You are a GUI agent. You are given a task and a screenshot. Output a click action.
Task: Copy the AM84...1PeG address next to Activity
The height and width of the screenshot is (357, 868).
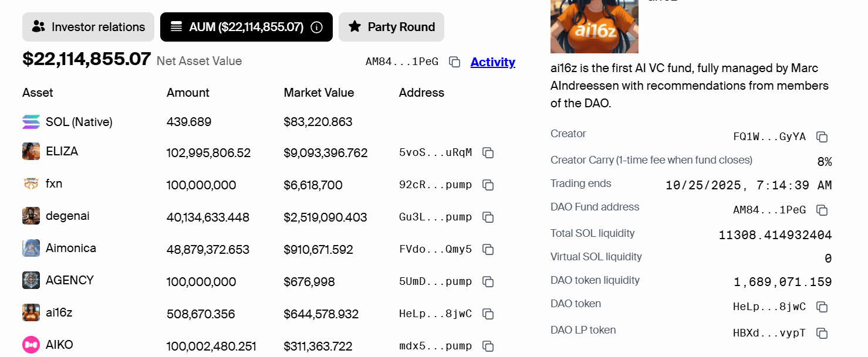[454, 62]
